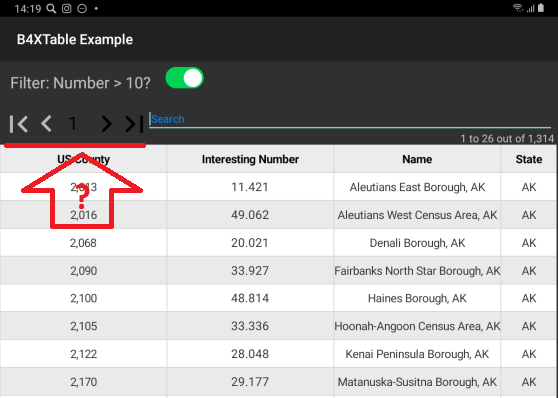Jump to last page of table
The image size is (558, 398).
coord(135,124)
